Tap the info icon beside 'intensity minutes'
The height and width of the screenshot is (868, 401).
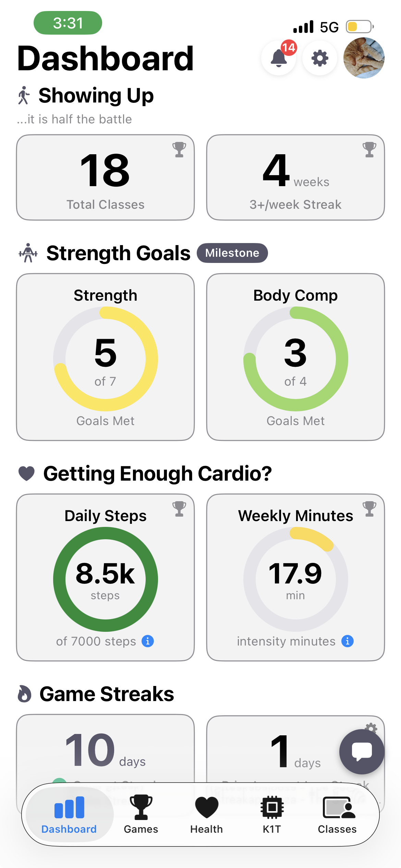[x=347, y=641]
